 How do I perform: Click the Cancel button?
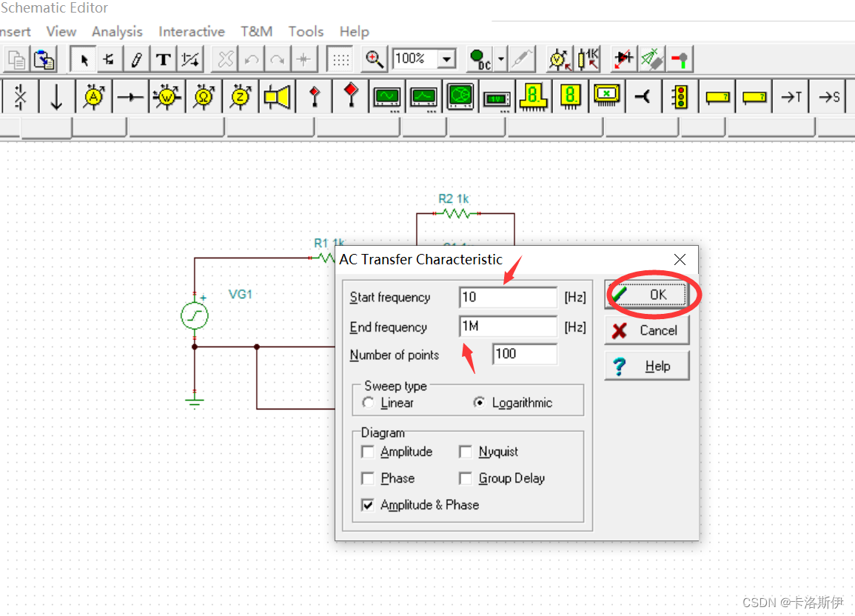click(647, 330)
